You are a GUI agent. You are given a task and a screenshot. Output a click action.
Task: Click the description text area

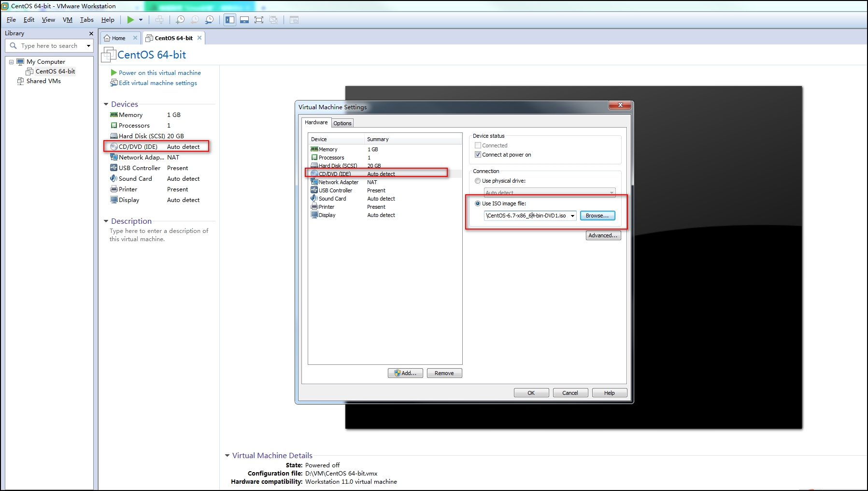159,235
